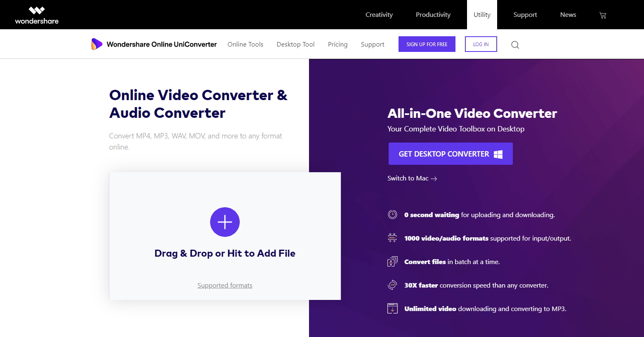
Task: Open the shopping cart icon
Action: (x=603, y=15)
